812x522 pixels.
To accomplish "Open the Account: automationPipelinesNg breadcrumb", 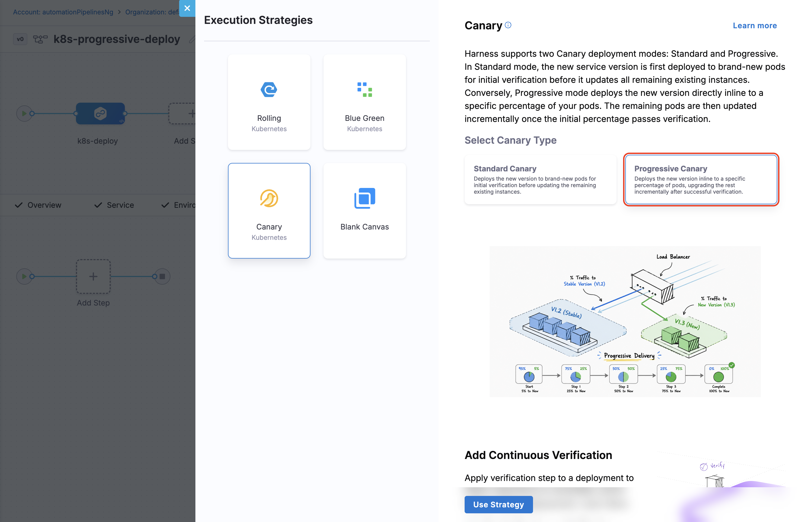I will (x=63, y=12).
